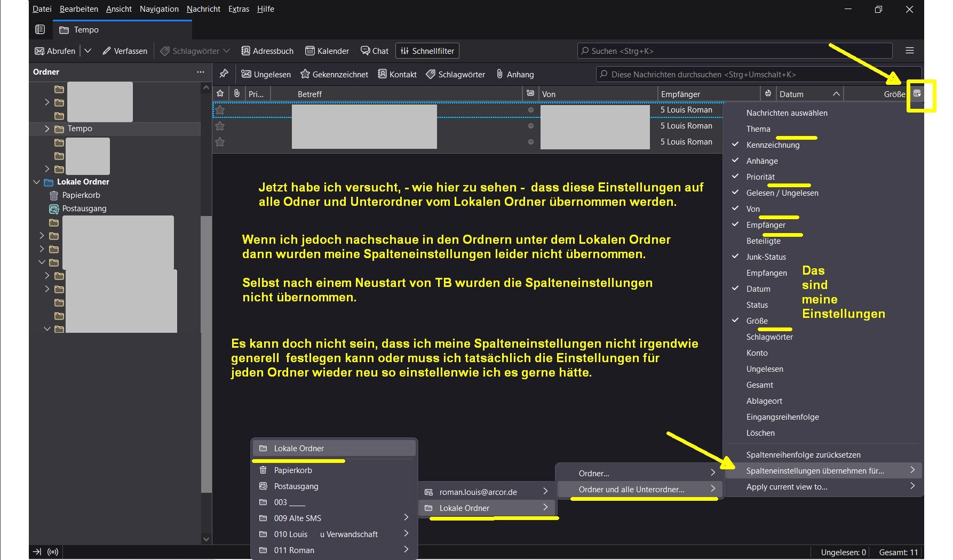Enable the Thema column option
This screenshot has height=560, width=953.
tap(758, 129)
